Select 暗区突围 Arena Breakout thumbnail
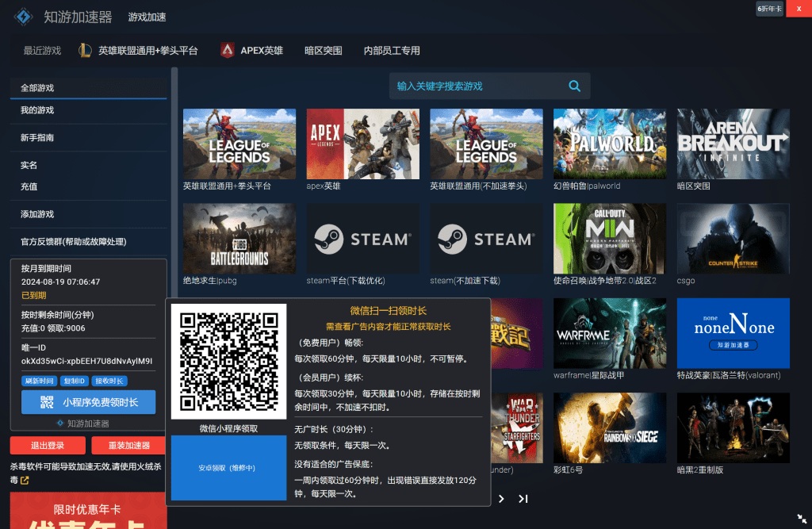 point(733,144)
